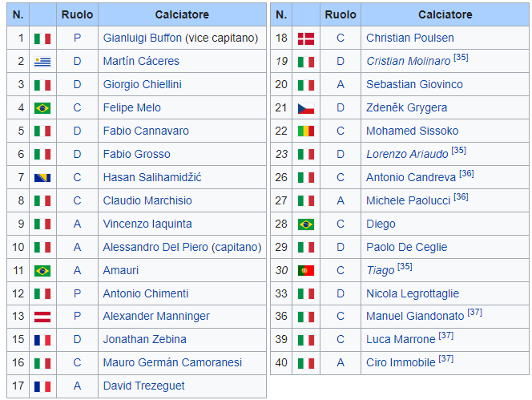Image resolution: width=532 pixels, height=400 pixels.
Task: Click role letter P in Buffon's row
Action: pyautogui.click(x=78, y=38)
